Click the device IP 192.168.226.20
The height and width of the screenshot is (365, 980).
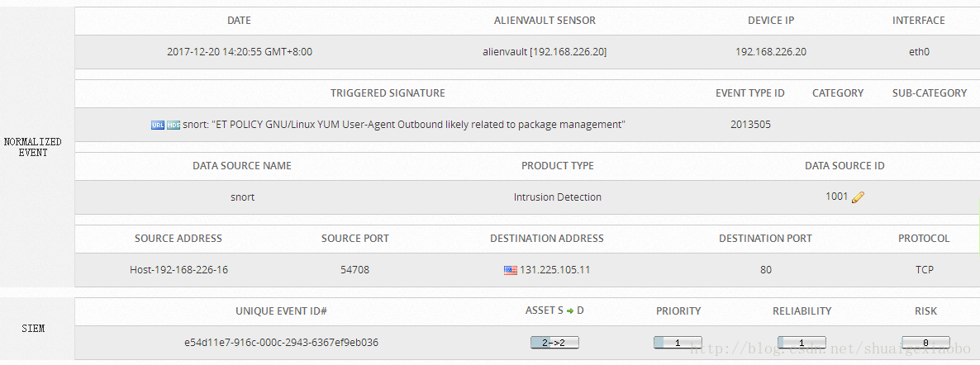tap(771, 52)
